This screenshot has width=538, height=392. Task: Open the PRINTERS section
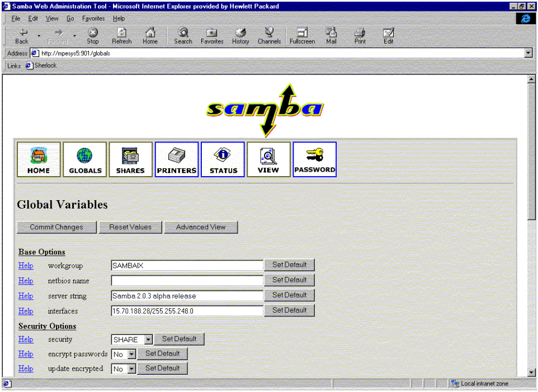click(177, 159)
